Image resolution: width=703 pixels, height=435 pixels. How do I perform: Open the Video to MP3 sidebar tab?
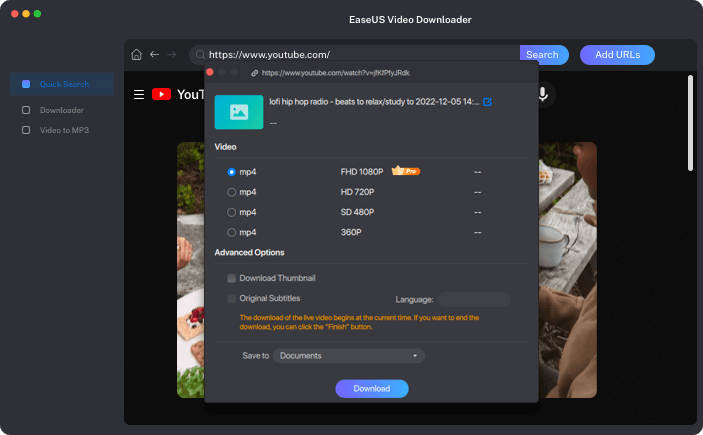click(64, 130)
